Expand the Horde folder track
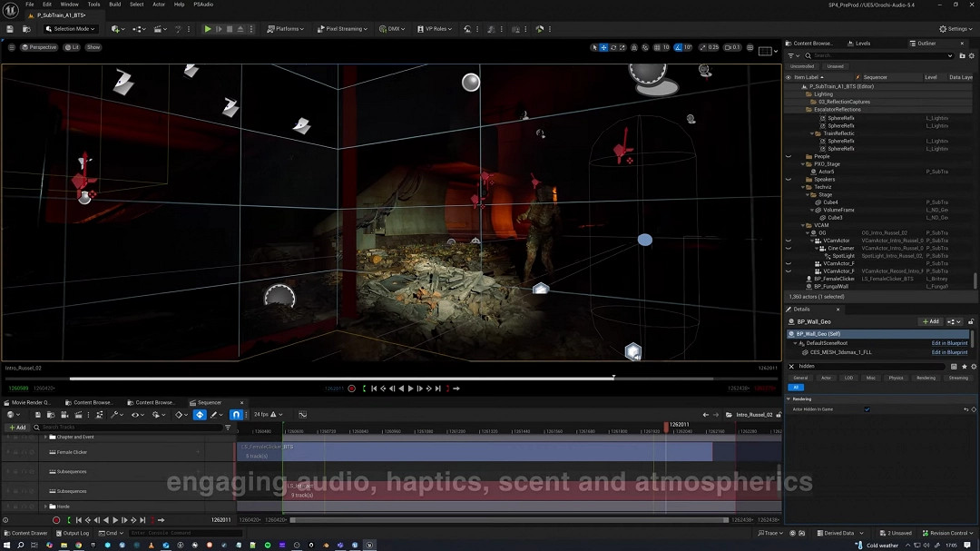Screen dimensions: 980x551 point(45,507)
